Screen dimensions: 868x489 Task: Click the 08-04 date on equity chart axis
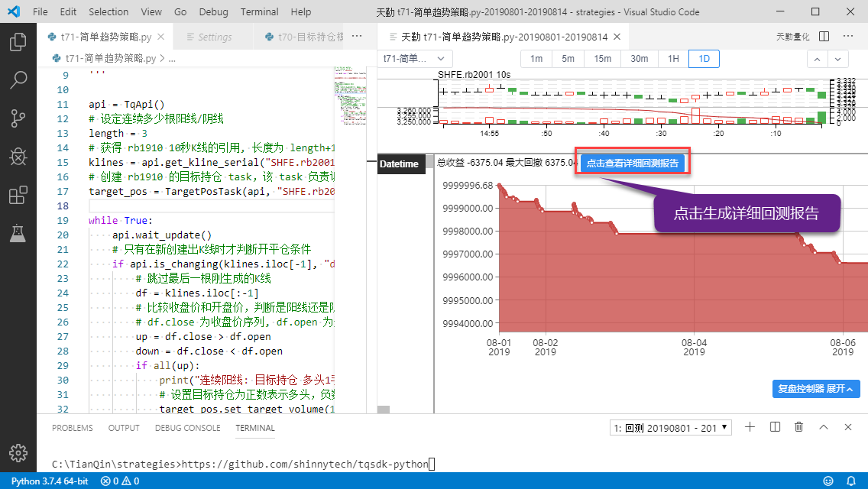(x=694, y=347)
